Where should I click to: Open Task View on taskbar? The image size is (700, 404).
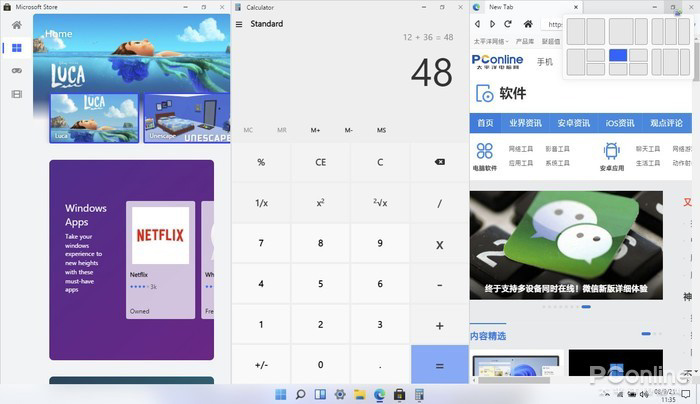(320, 394)
